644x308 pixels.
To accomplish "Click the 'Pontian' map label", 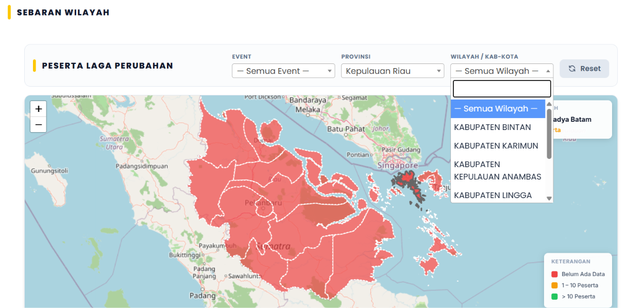I will 358,154.
